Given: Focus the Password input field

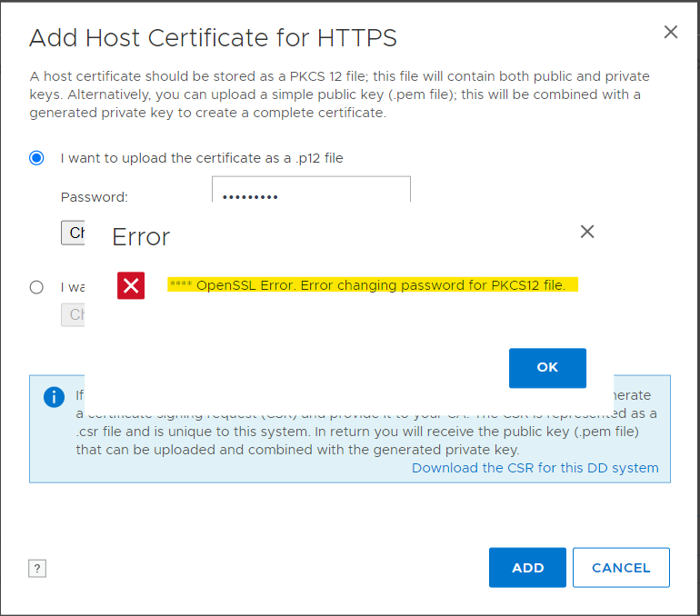Looking at the screenshot, I should point(311,191).
